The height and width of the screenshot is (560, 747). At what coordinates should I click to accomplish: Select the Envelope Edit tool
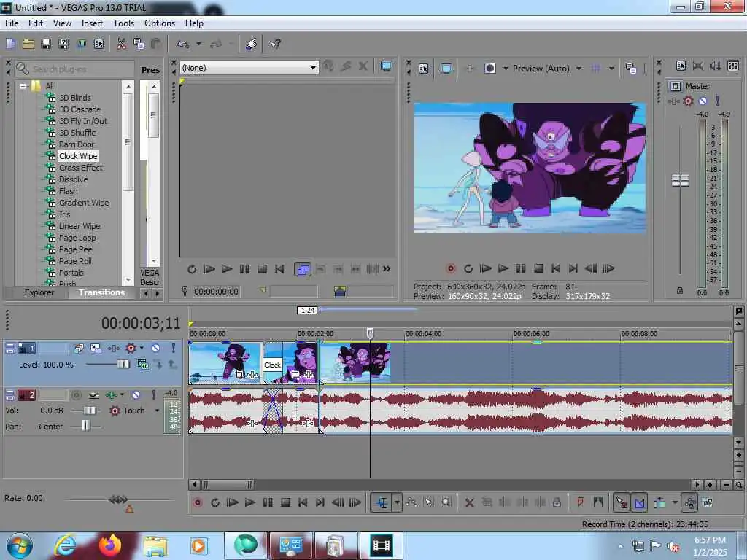click(411, 502)
